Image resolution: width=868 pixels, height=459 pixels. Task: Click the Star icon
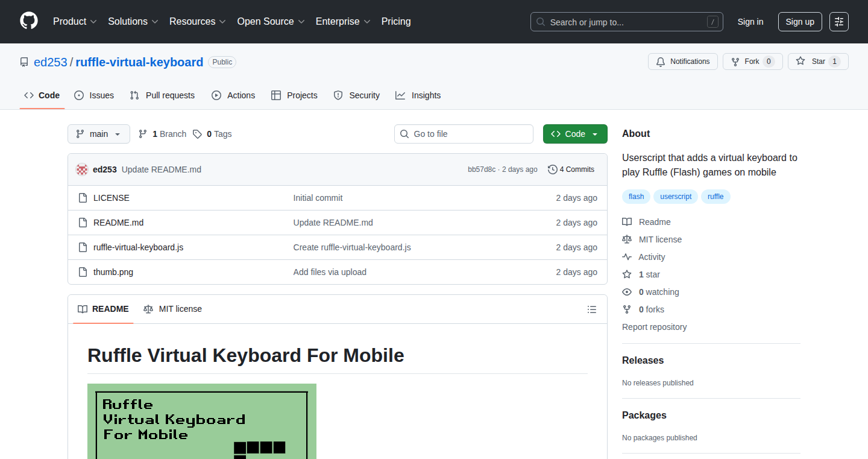point(800,62)
